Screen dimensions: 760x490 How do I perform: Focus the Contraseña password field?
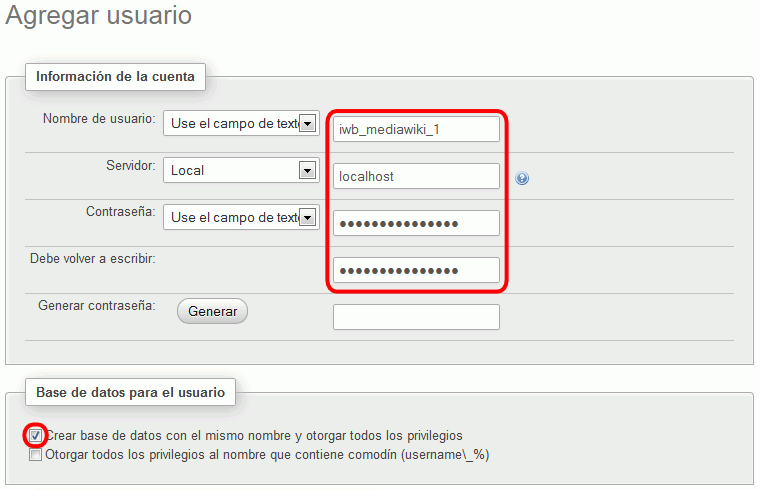[x=416, y=223]
